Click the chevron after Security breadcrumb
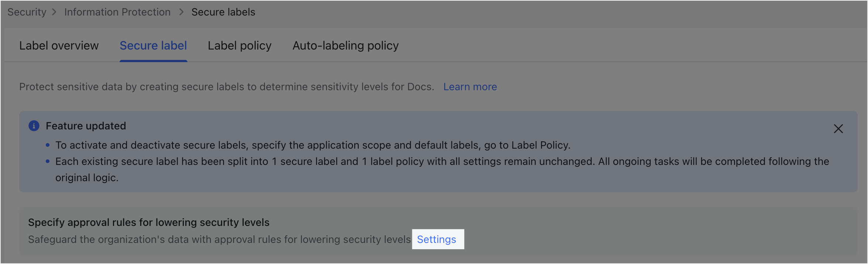The height and width of the screenshot is (264, 868). pyautogui.click(x=54, y=12)
